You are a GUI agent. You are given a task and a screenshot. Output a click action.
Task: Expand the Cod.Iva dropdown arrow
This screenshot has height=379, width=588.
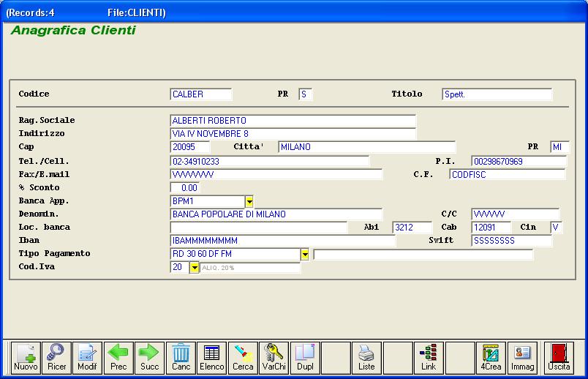click(x=195, y=268)
